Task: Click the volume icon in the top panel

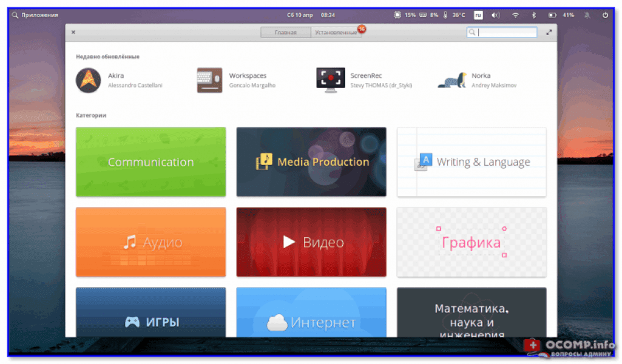Action: point(496,15)
